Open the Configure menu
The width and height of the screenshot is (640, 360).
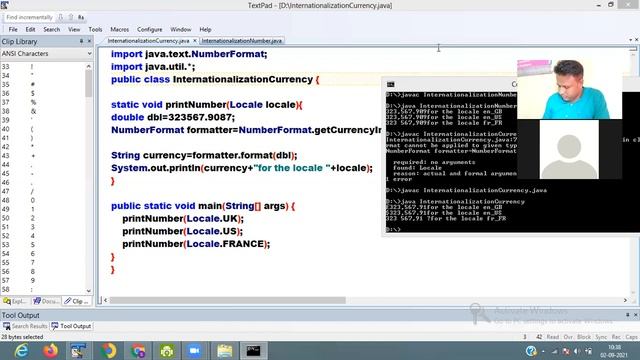pos(149,29)
